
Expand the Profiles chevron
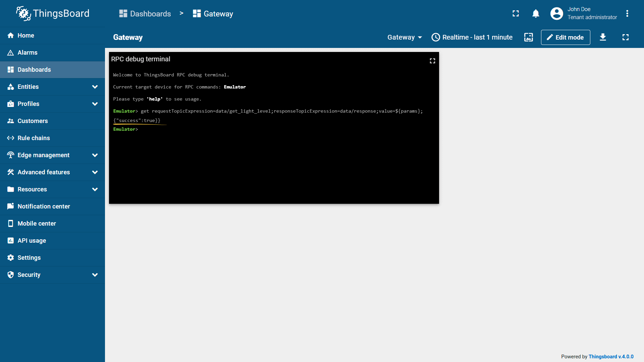(x=95, y=104)
